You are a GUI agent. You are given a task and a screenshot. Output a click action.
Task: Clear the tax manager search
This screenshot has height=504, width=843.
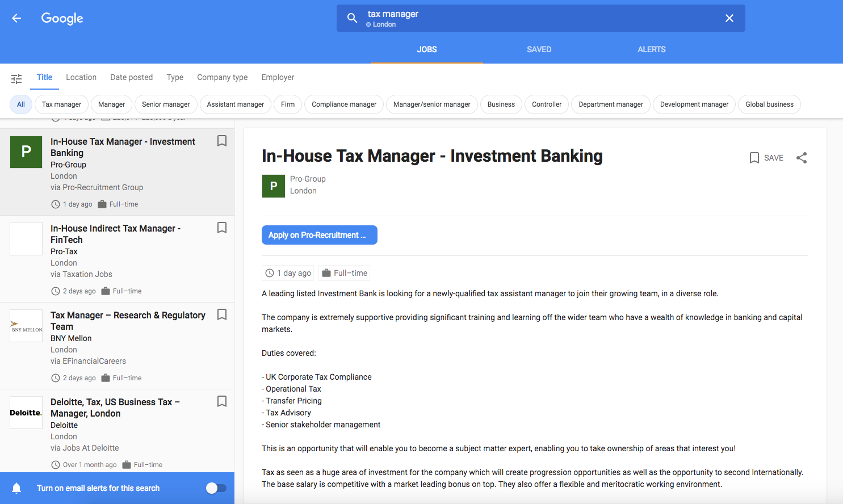coord(729,18)
